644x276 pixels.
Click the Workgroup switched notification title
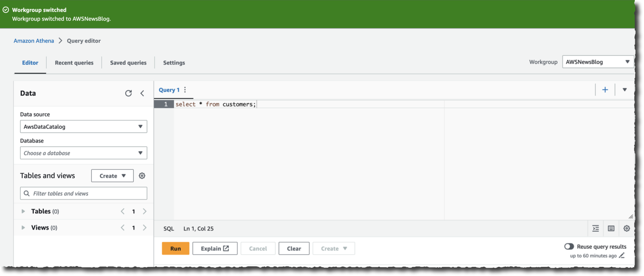coord(39,10)
